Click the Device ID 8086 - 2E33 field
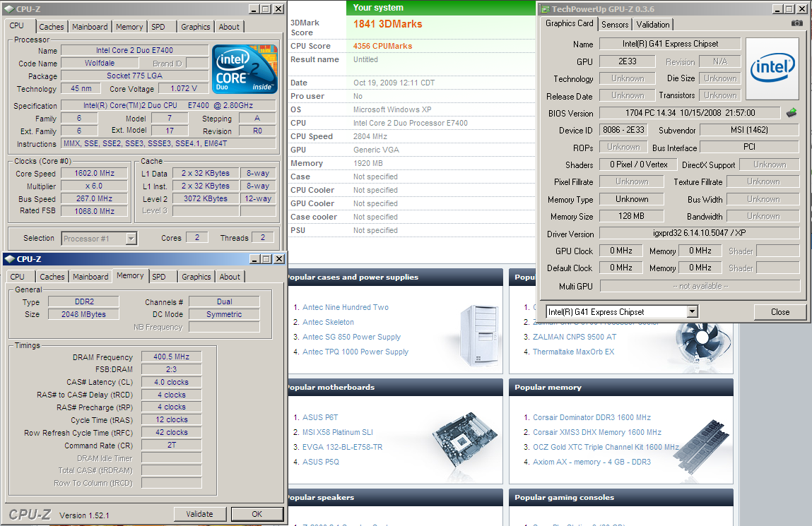812x526 pixels. (623, 131)
